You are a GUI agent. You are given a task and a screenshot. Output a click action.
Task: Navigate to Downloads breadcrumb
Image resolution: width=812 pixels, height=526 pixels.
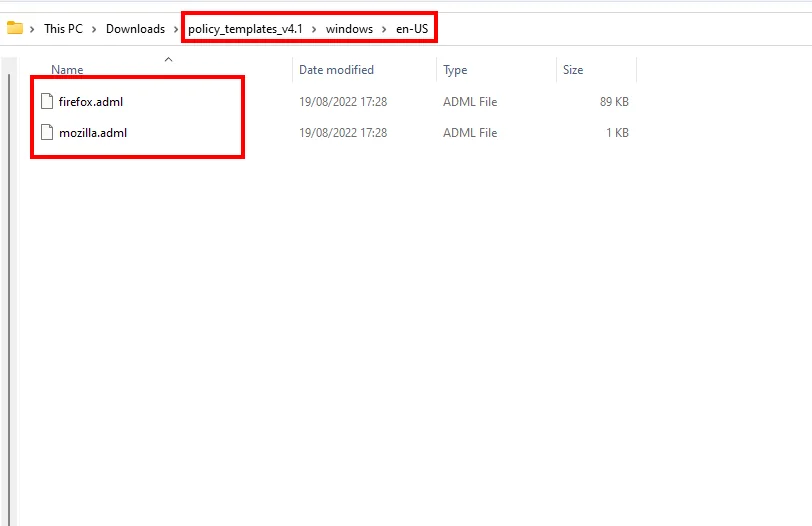(135, 29)
